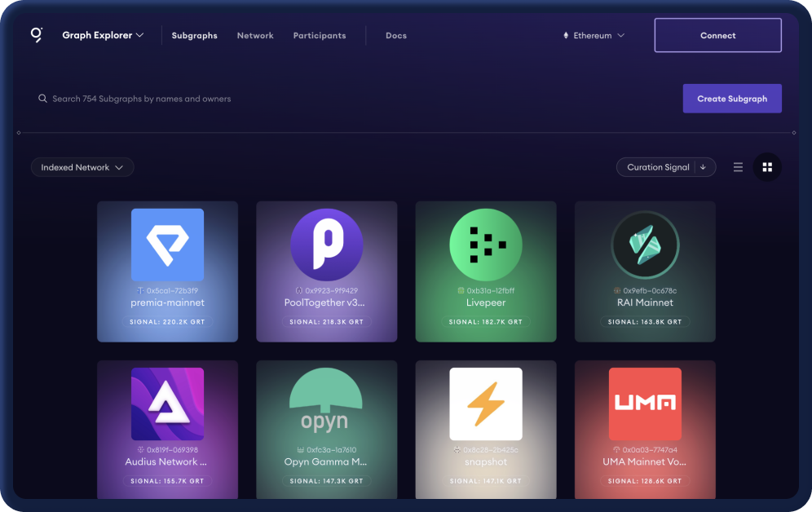This screenshot has width=812, height=512.
Task: Open the Livepeer subgraph logo
Action: coord(485,244)
